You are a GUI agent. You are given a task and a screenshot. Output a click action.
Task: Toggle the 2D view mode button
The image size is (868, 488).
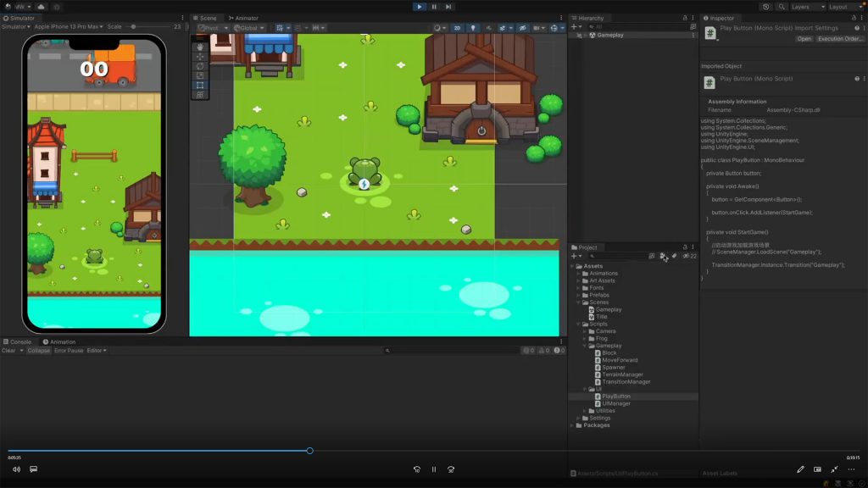[457, 28]
